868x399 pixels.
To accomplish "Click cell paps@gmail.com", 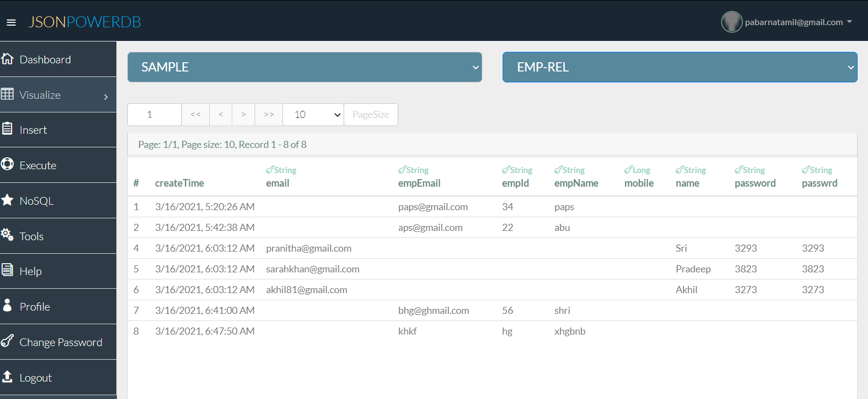I will click(x=433, y=207).
